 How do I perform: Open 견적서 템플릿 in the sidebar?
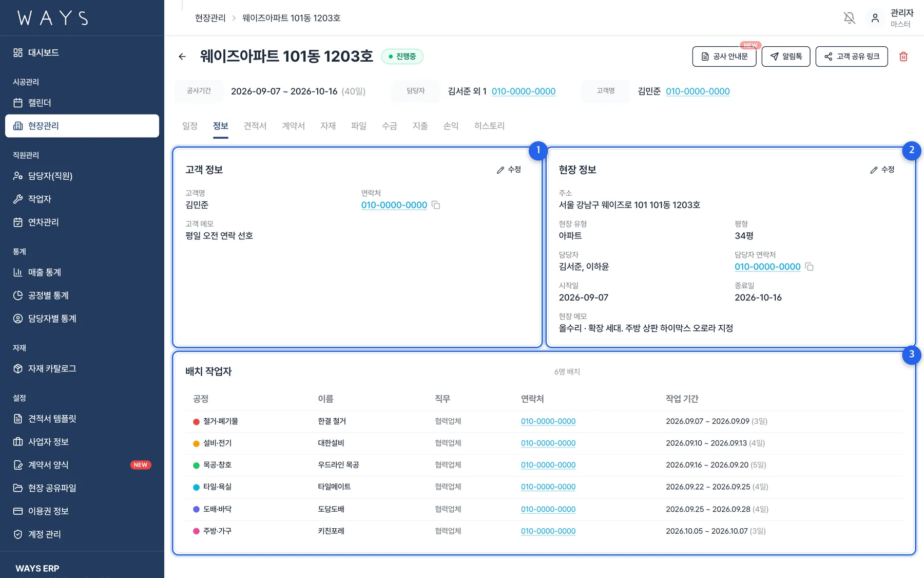coord(82,419)
